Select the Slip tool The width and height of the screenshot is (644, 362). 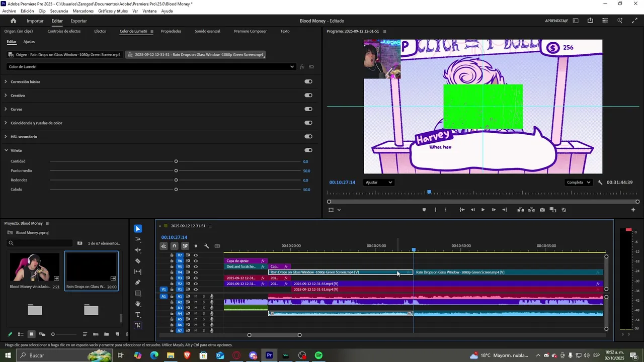click(x=138, y=271)
